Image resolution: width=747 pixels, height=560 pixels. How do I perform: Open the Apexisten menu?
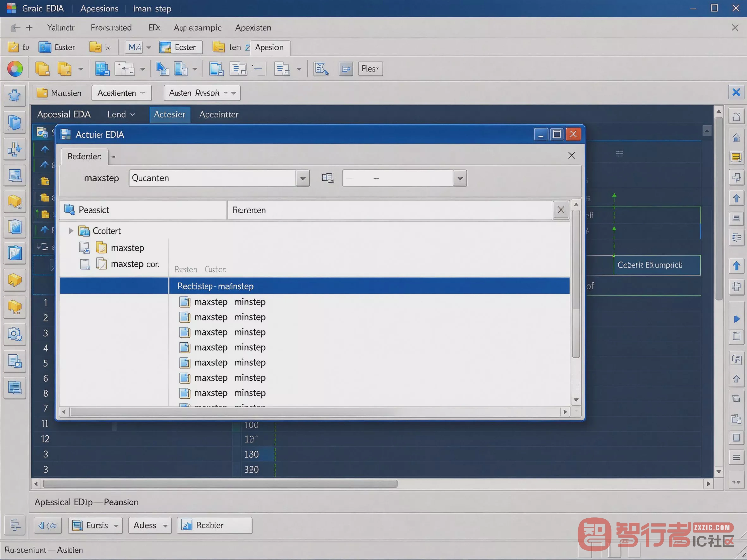point(253,28)
